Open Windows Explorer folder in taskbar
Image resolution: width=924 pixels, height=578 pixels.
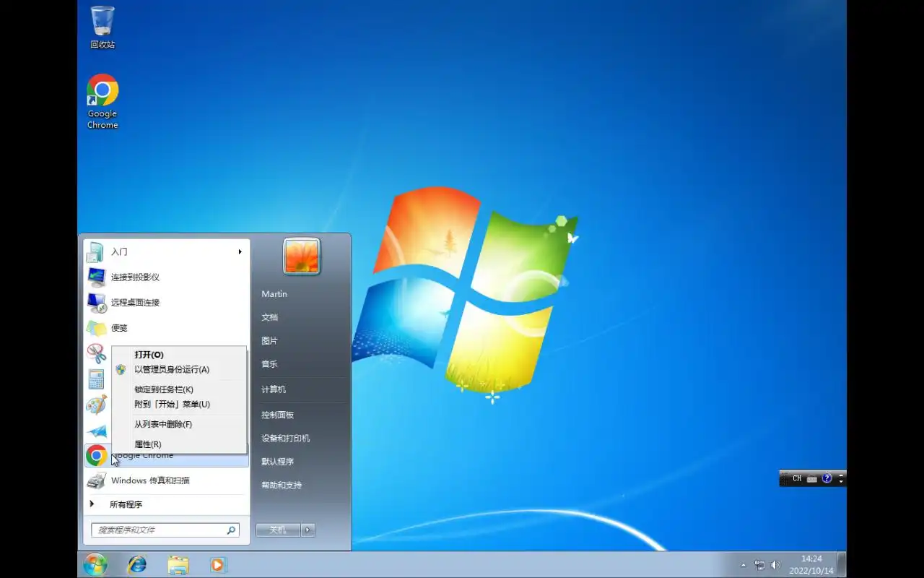coord(178,564)
